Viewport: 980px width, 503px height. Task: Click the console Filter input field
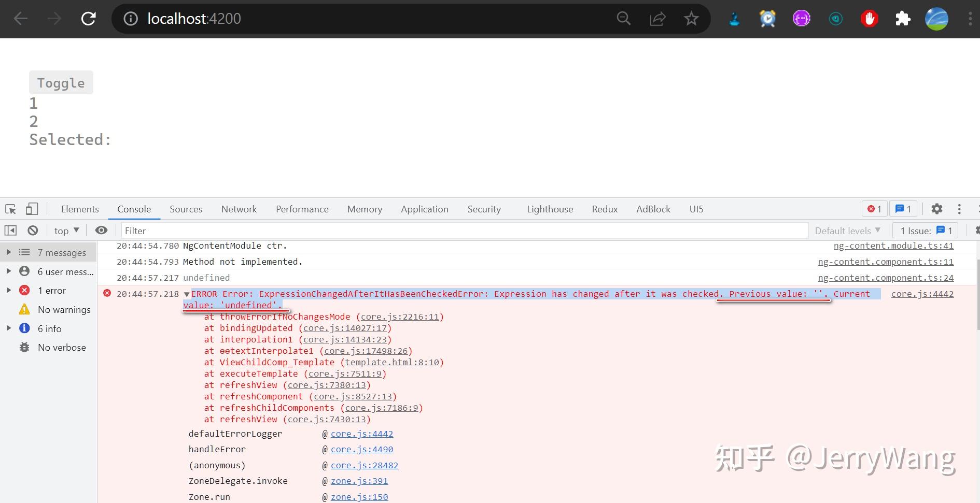(465, 231)
